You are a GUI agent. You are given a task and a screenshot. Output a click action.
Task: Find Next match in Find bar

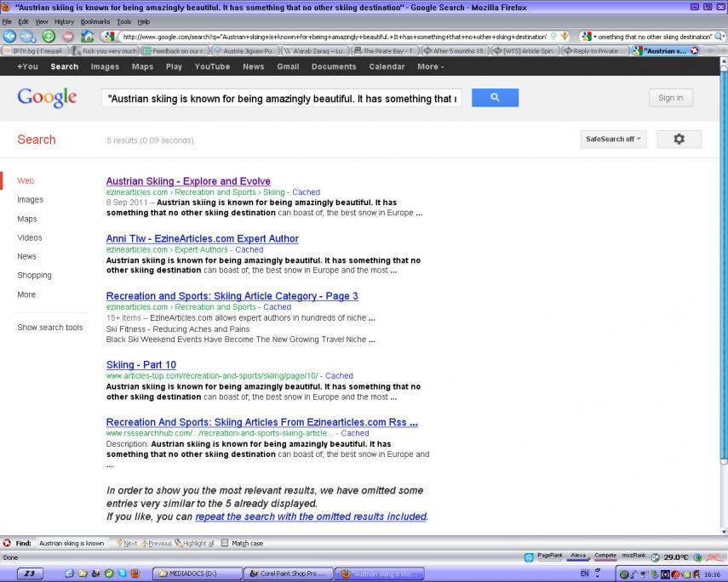(127, 543)
